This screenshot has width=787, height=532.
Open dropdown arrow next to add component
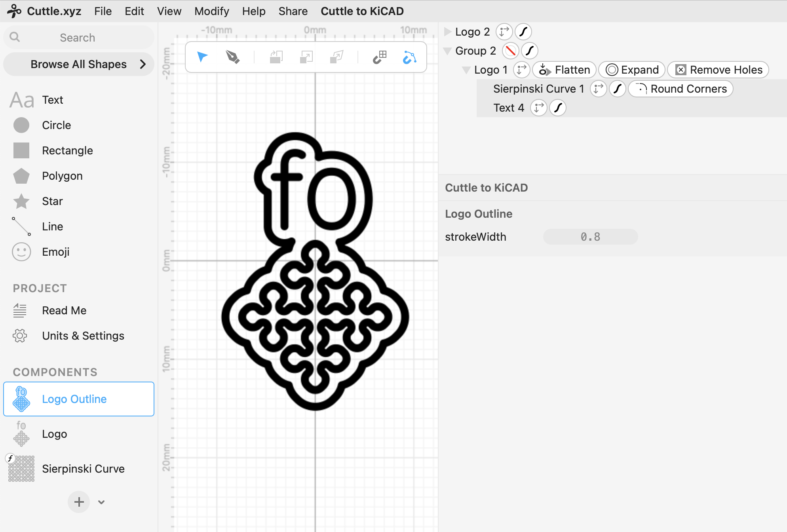pos(101,502)
